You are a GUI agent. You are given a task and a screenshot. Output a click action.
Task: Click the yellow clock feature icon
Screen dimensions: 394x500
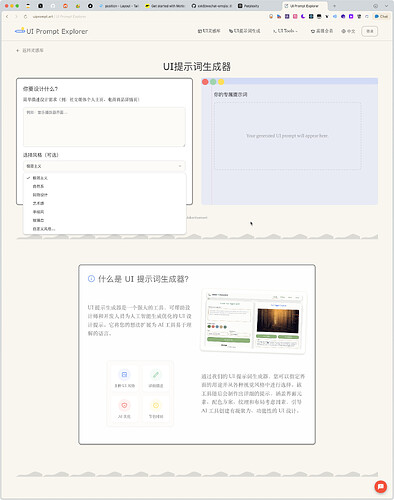point(156,405)
